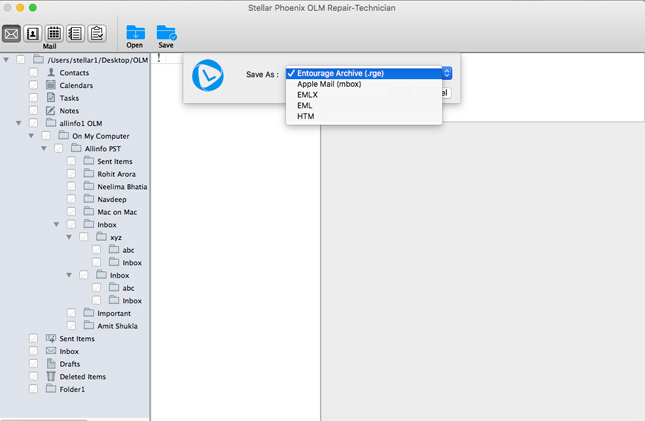This screenshot has width=645, height=421.
Task: Click the Notes list view toolbar icon
Action: pyautogui.click(x=75, y=34)
